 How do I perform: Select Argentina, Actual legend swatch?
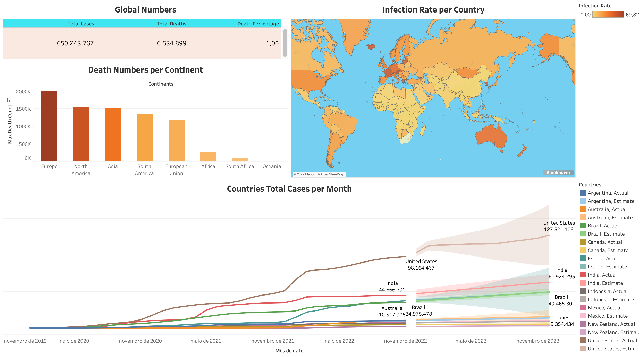(583, 193)
